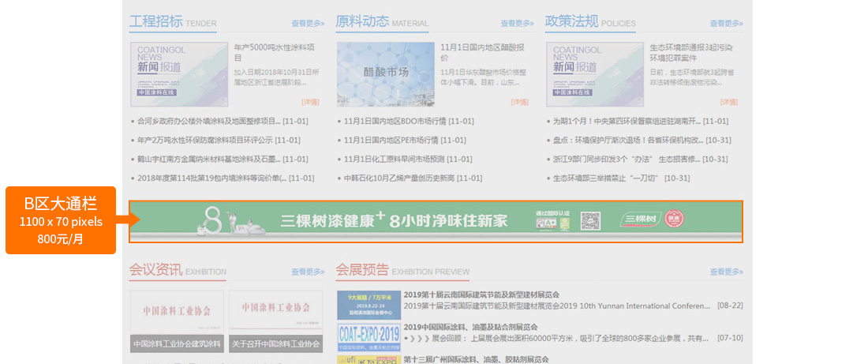Open the news thumbnail in the 政策法规 section
The width and height of the screenshot is (868, 364).
click(595, 74)
